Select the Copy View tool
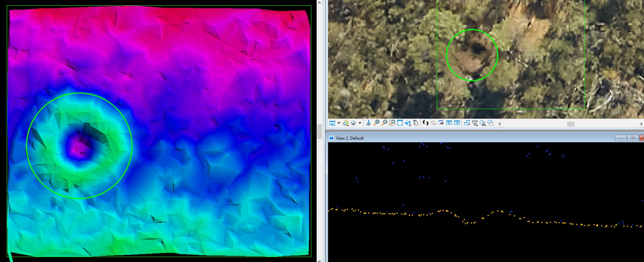Image resolution: width=644 pixels, height=262 pixels. point(467,123)
